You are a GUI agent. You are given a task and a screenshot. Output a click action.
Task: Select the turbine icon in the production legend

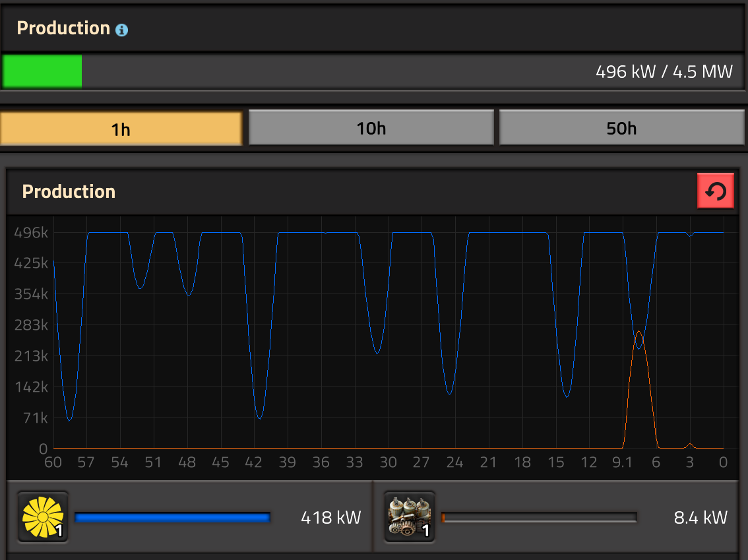42,517
